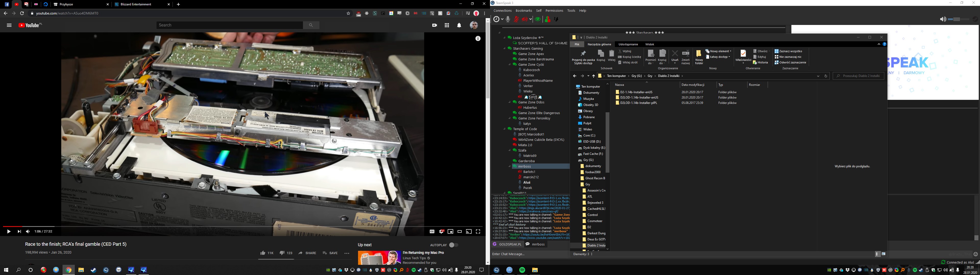Switch to the Widok ribbon tab
The image size is (980, 275).
(x=650, y=45)
